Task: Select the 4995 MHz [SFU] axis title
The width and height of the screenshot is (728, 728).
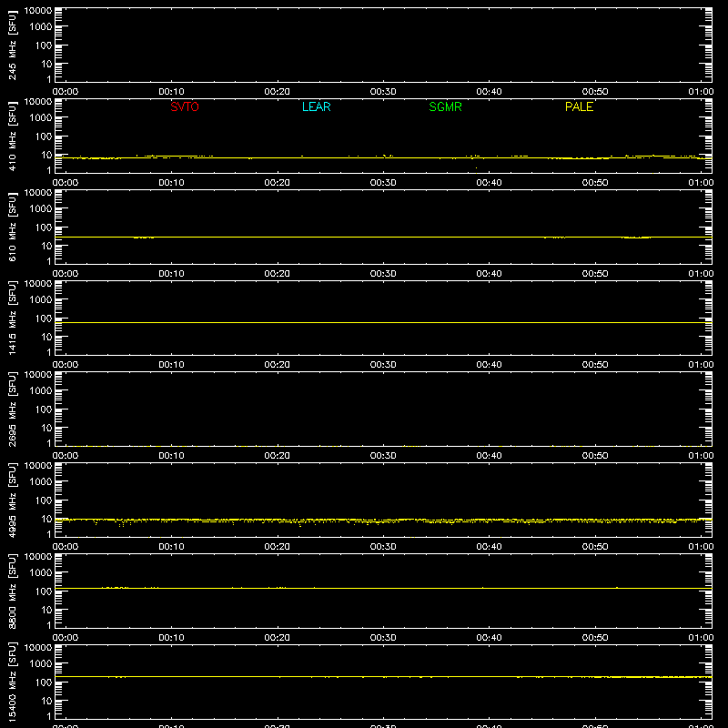Action: 12,500
